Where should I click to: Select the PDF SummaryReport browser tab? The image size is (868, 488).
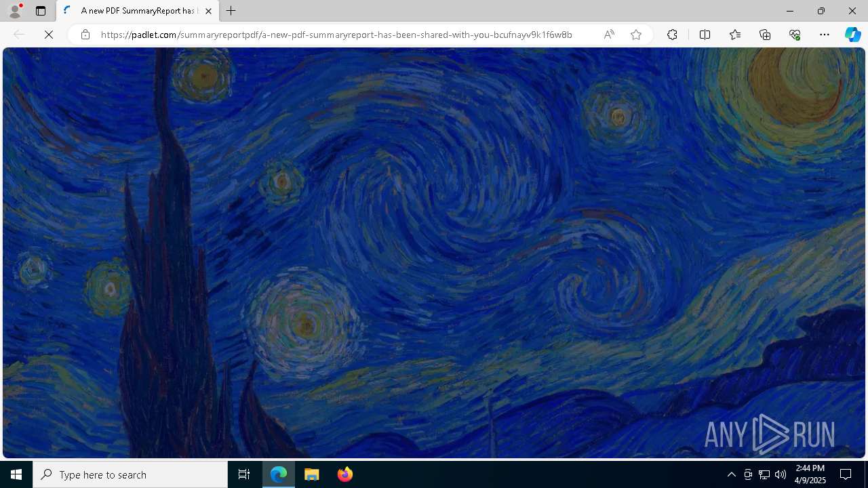tap(138, 11)
